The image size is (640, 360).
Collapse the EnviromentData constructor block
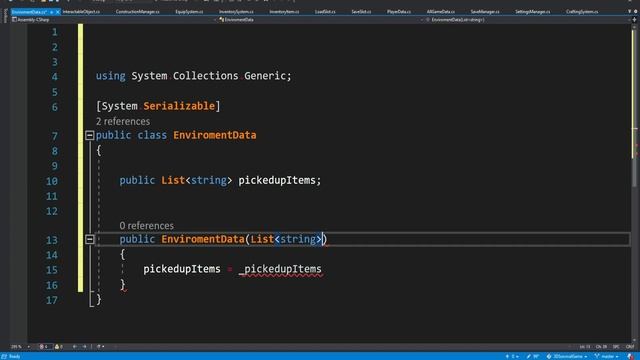tap(90, 239)
